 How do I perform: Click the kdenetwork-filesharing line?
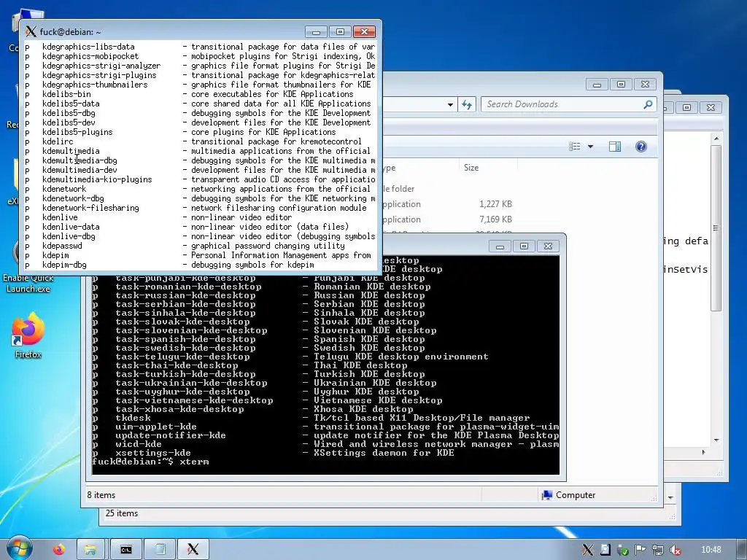[200, 208]
